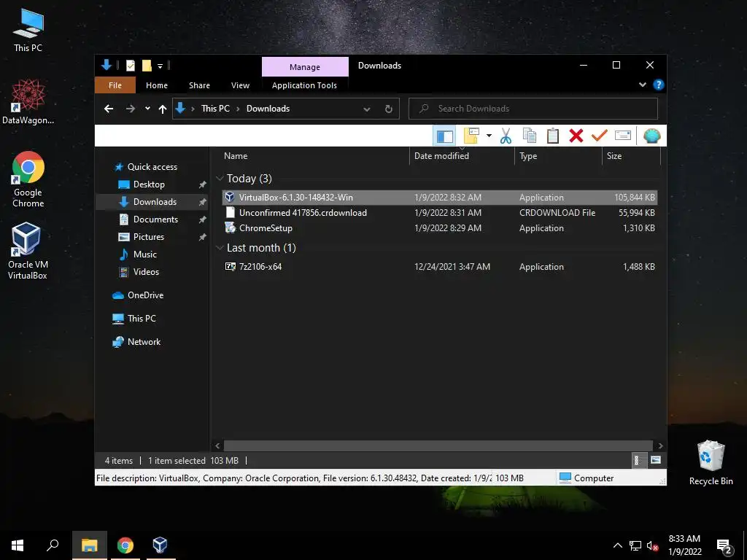Click the Chrome icon on the taskbar

[125, 545]
